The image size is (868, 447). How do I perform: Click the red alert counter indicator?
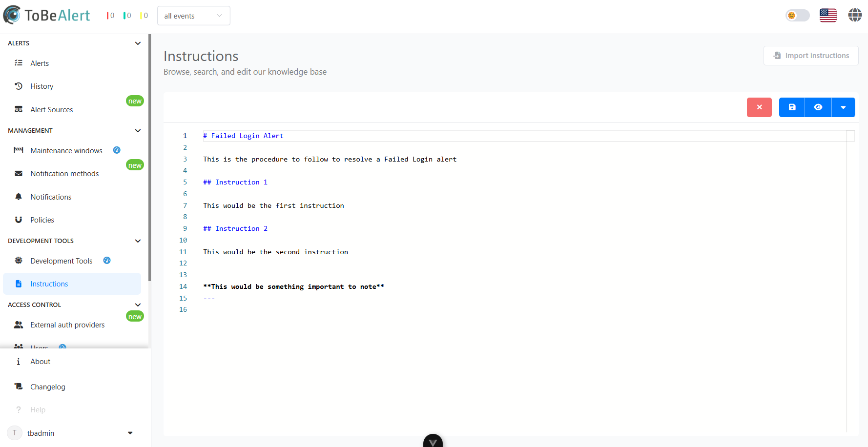[110, 16]
